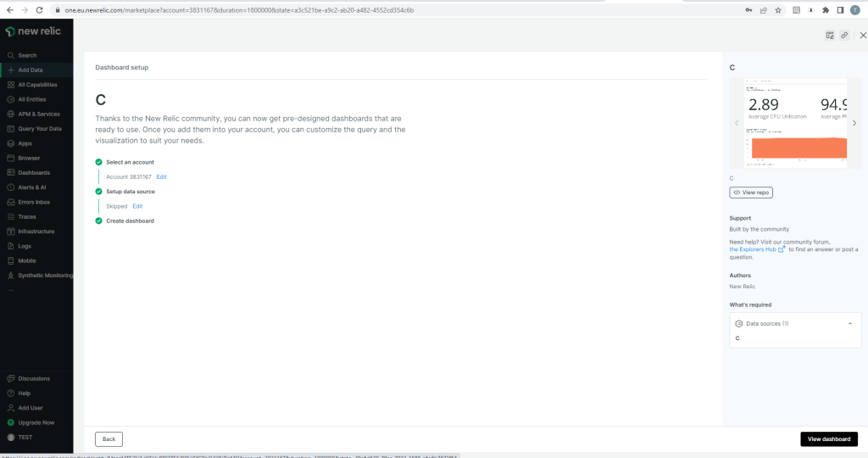Click the query builder icon at top right
868x458 pixels.
[830, 36]
